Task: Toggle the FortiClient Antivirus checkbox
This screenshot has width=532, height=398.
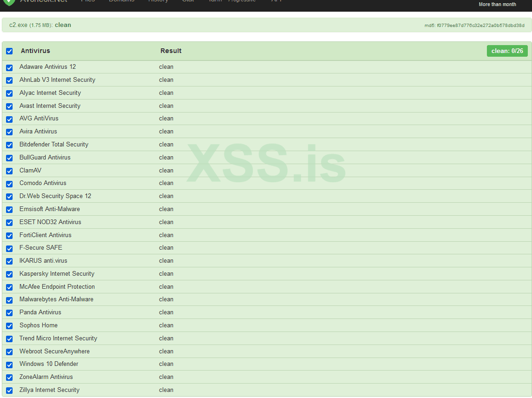Action: click(x=9, y=236)
